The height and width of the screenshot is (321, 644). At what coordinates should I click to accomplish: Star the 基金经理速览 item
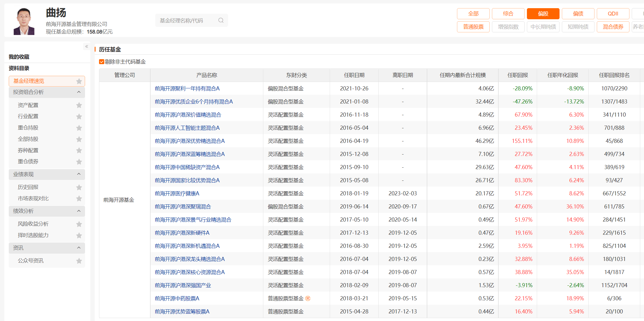tap(79, 81)
